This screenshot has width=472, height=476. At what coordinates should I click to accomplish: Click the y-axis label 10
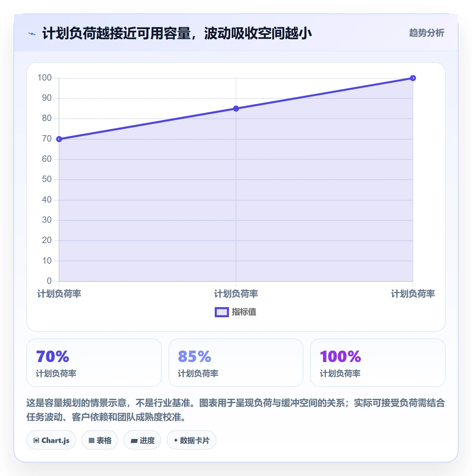click(x=47, y=261)
